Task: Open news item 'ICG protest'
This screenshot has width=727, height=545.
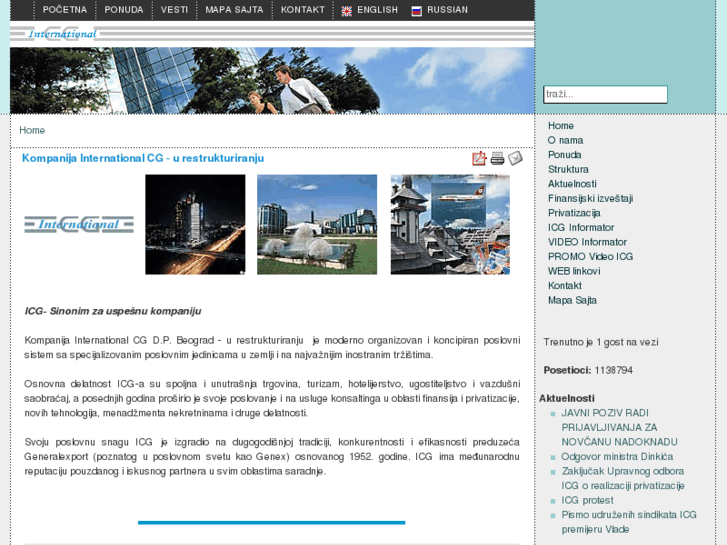Action: tap(587, 500)
